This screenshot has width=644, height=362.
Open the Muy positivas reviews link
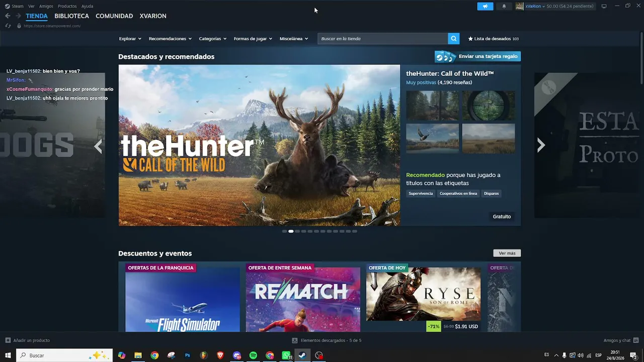(421, 82)
